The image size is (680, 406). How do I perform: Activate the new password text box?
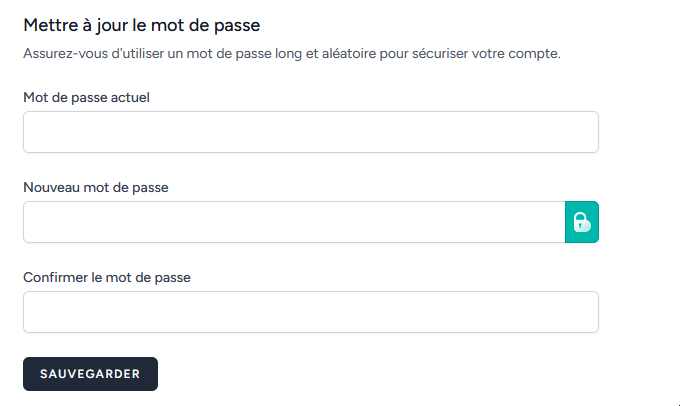pyautogui.click(x=294, y=222)
